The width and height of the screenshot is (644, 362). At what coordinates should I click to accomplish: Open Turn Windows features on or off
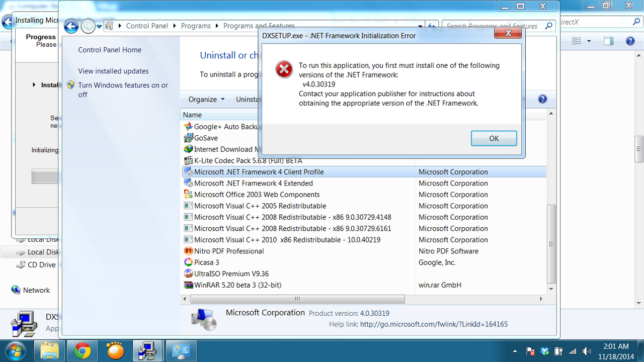(x=123, y=89)
